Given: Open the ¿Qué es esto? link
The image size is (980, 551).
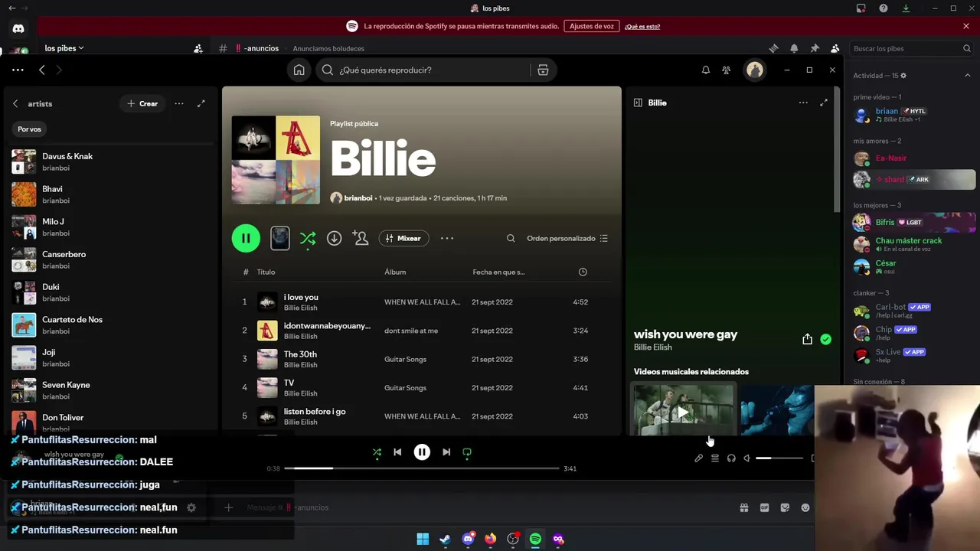Looking at the screenshot, I should tap(642, 26).
